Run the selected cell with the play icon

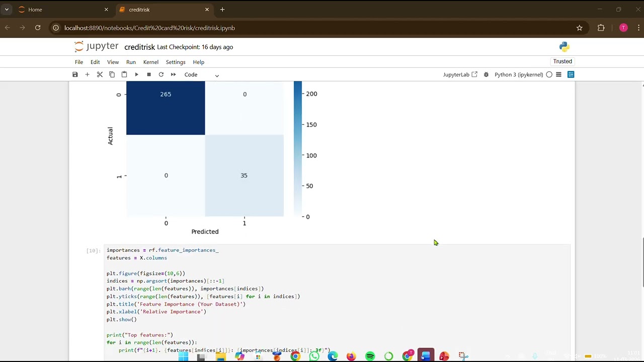point(136,74)
